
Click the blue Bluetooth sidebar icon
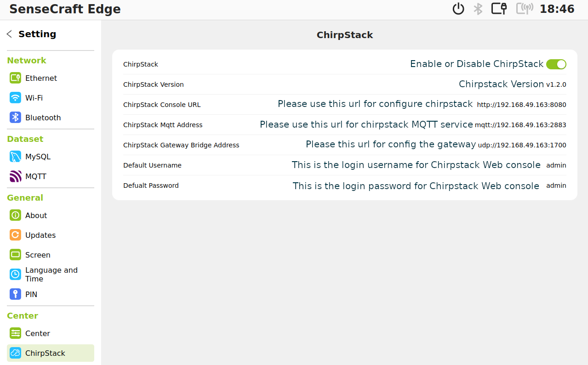(x=15, y=118)
